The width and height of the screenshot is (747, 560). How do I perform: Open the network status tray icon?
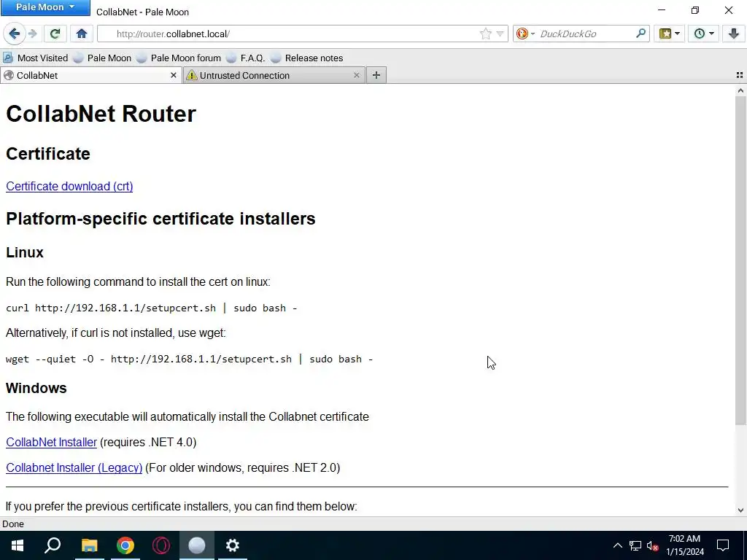[x=635, y=545]
